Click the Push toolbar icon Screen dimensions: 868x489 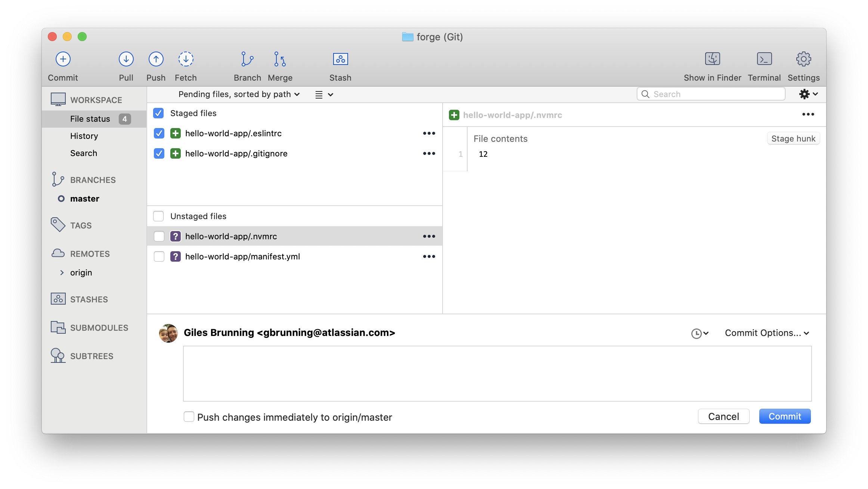[156, 59]
